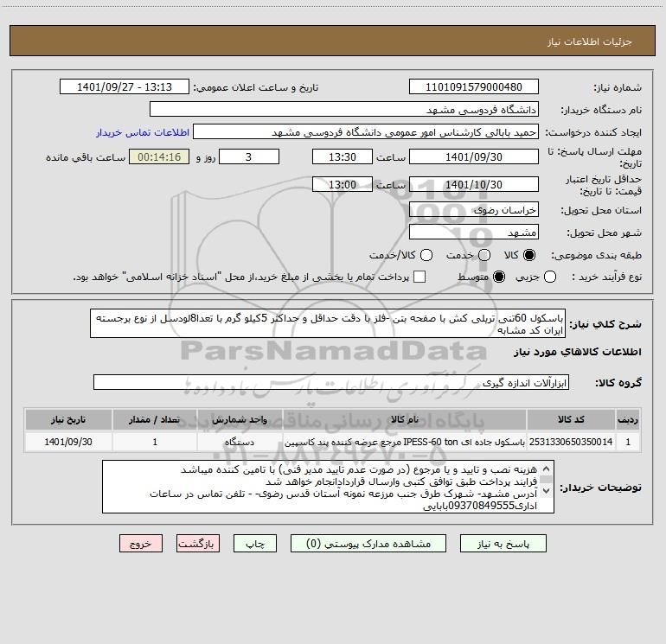
Task: Open the اطلاعات تماس خریدار link
Action: 143,132
